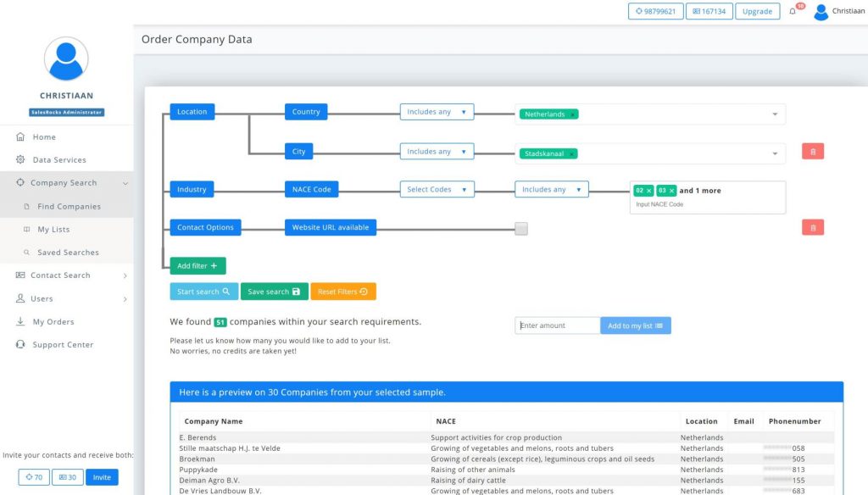Open Support Center in the sidebar

(x=63, y=345)
